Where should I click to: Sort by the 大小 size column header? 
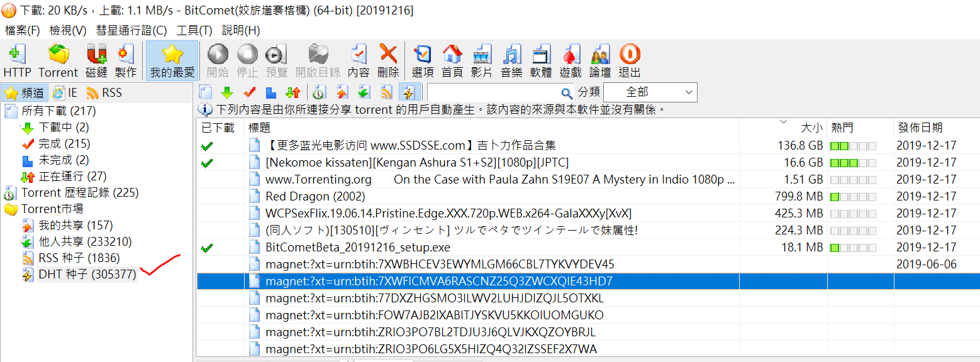point(810,128)
